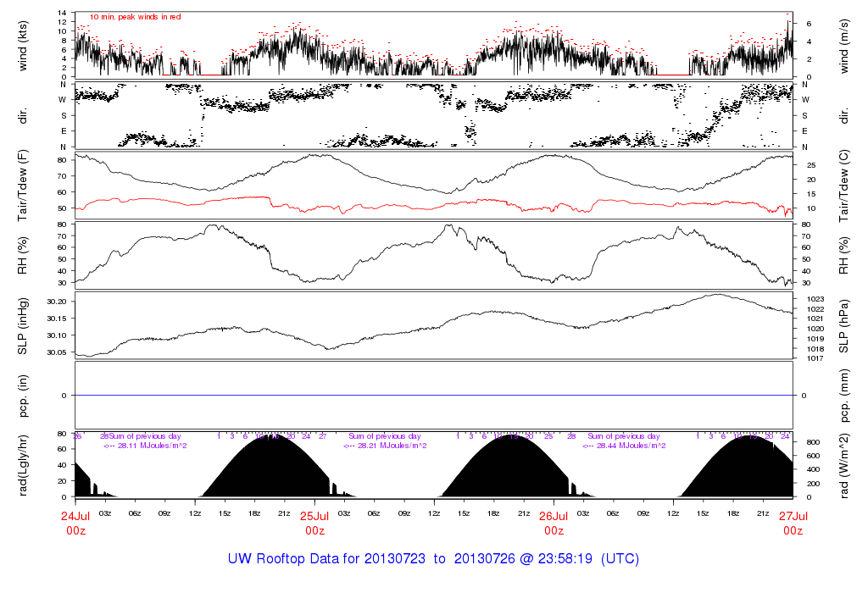
Task: Select the 25Jul 00z date marker
Action: click(x=314, y=523)
